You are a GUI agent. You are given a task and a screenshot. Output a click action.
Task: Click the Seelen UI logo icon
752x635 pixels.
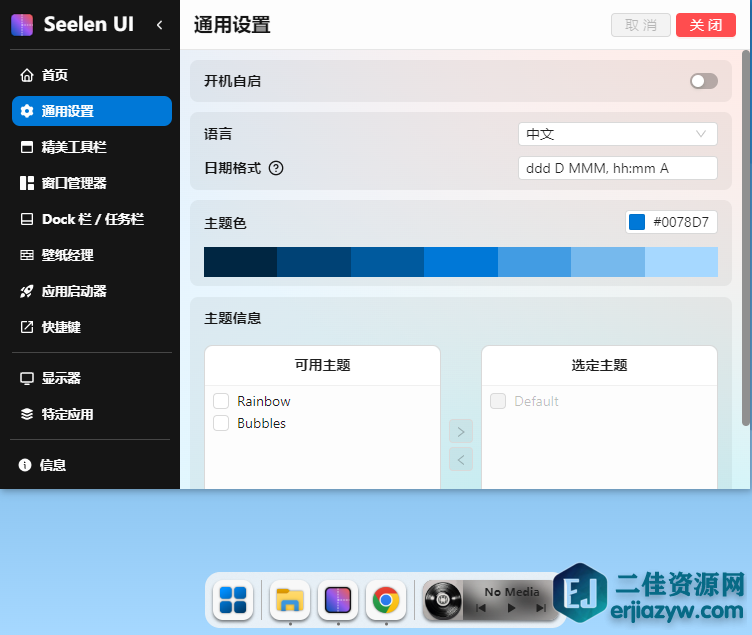[22, 25]
